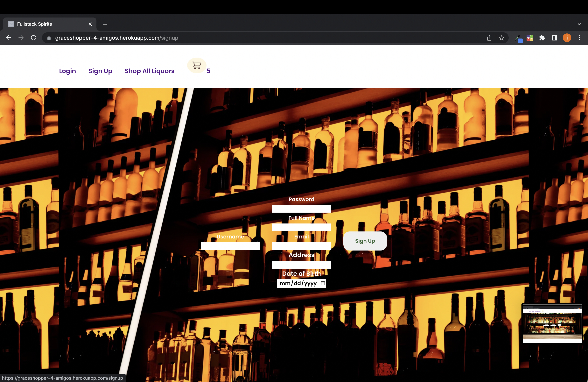The width and height of the screenshot is (588, 382).
Task: Toggle the browser side panel icon
Action: [x=554, y=38]
